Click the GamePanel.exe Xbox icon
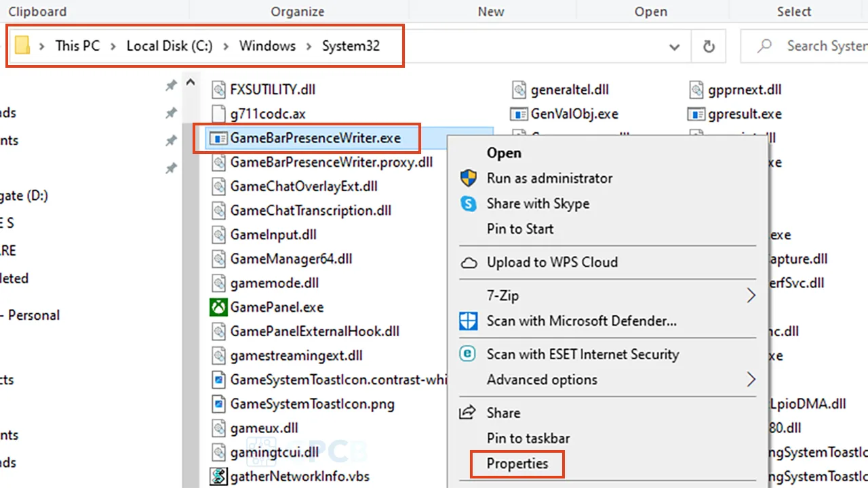This screenshot has width=868, height=488. point(218,307)
